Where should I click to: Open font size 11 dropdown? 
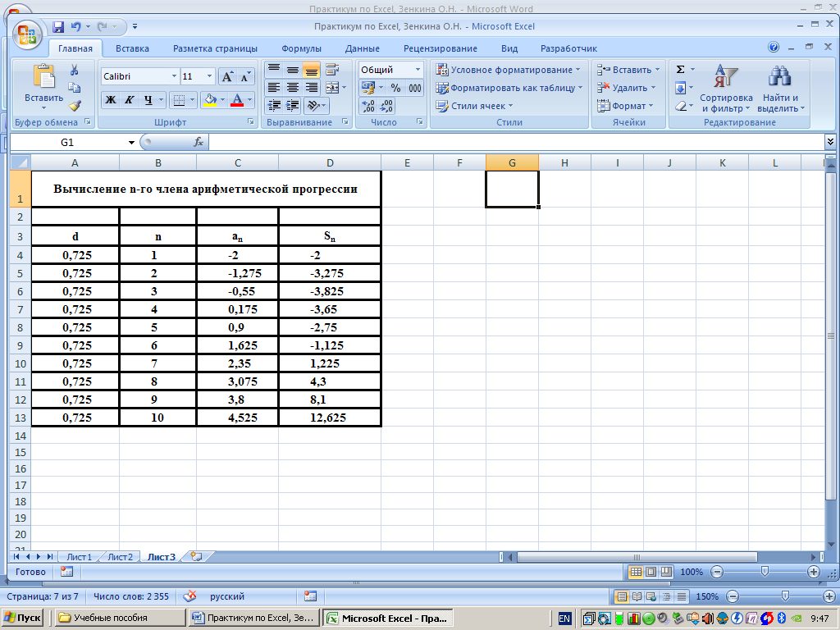210,76
